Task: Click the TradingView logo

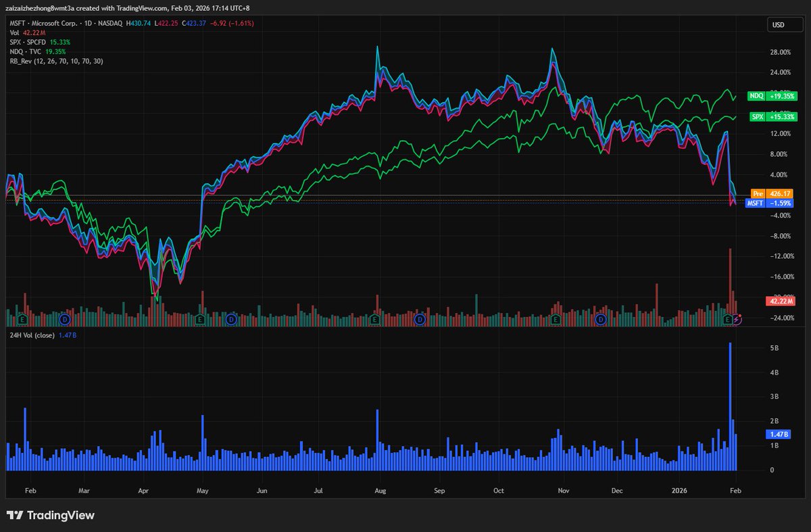Action: coord(51,516)
